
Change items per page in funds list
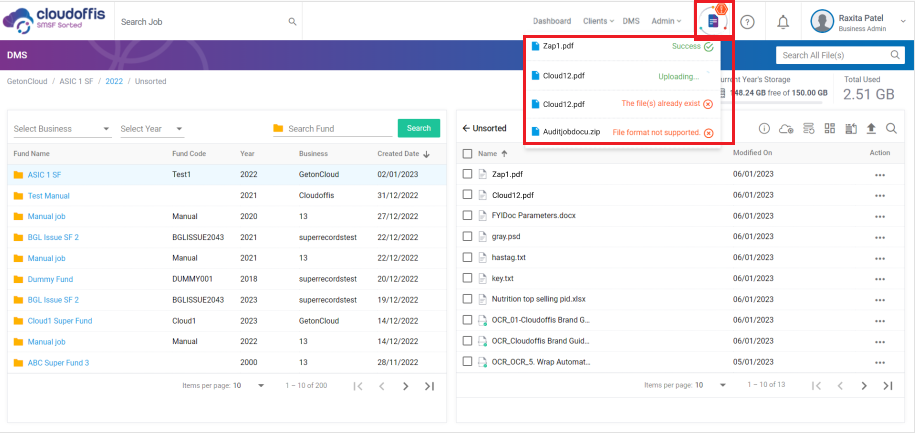tap(249, 386)
